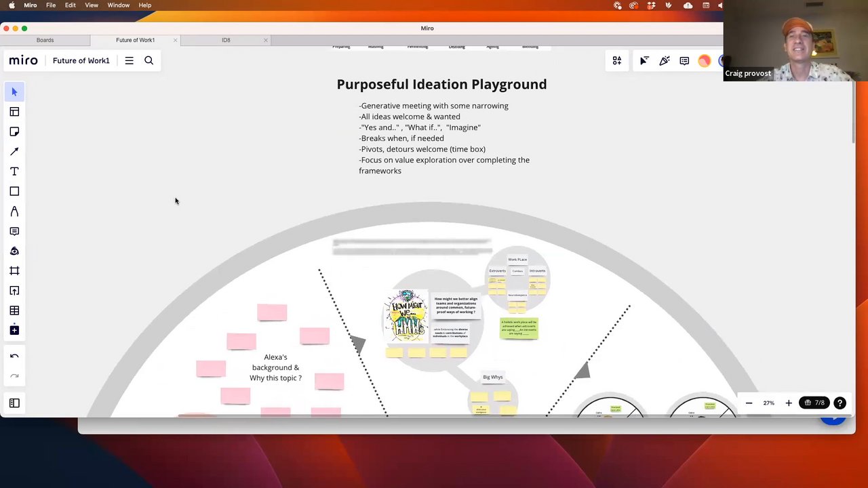Open the shapes and apps icon

[617, 61]
